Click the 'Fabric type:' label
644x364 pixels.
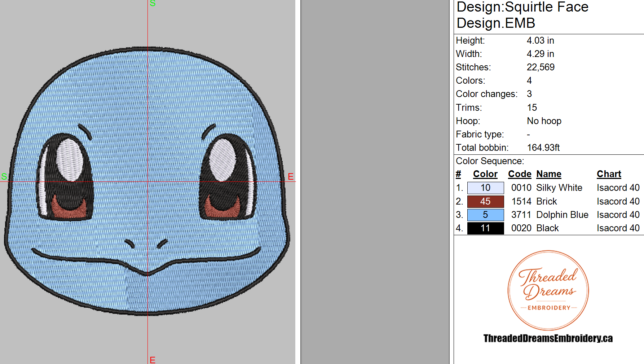click(480, 134)
